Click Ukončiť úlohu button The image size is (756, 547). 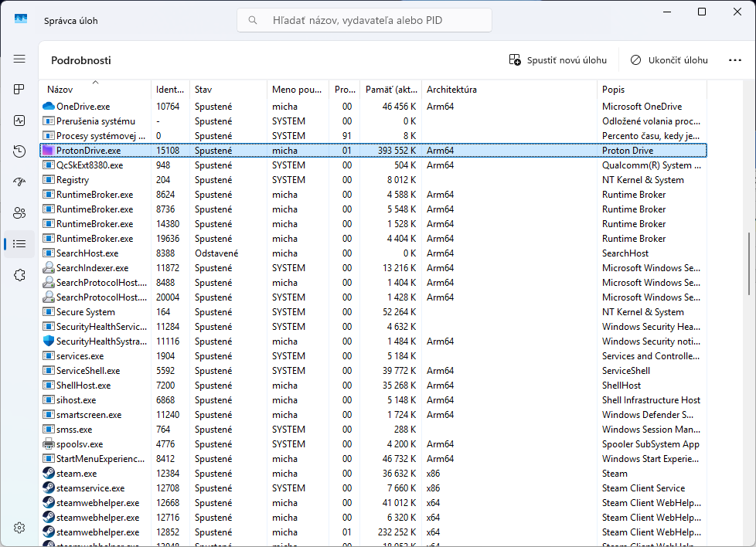(x=669, y=60)
